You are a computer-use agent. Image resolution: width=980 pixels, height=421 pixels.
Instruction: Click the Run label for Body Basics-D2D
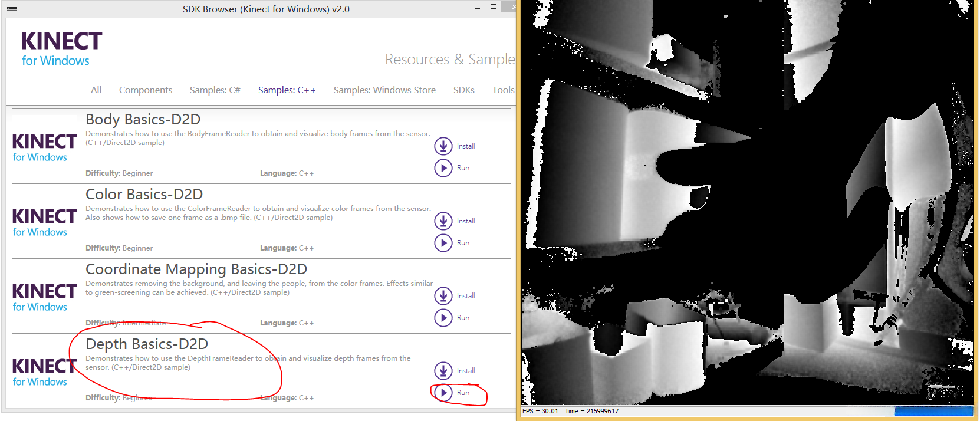[463, 168]
